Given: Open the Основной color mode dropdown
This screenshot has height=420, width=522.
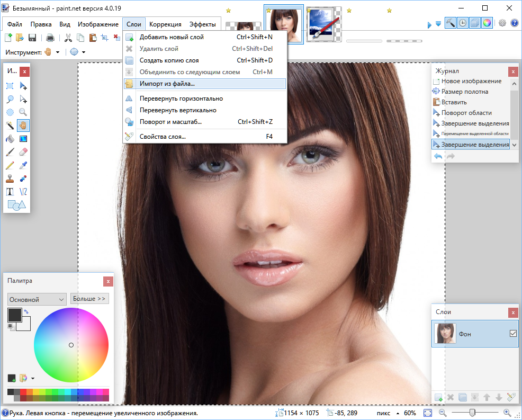Looking at the screenshot, I should pos(37,299).
